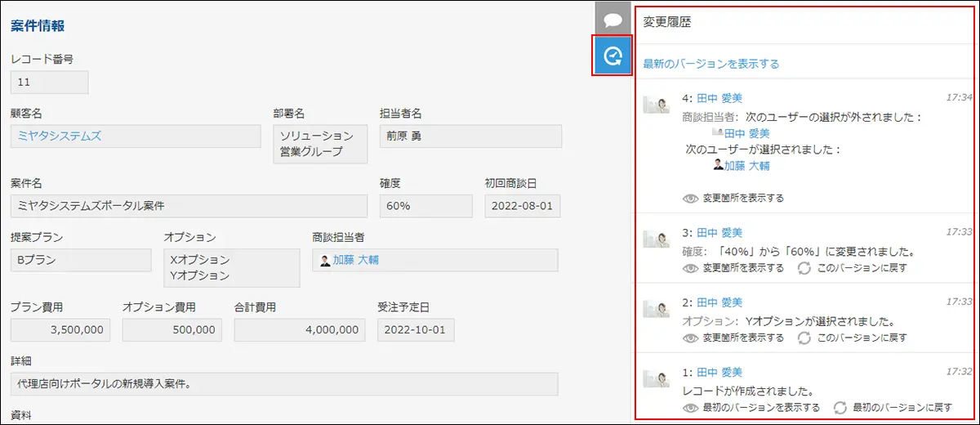Select the change history clock tab

pos(612,56)
